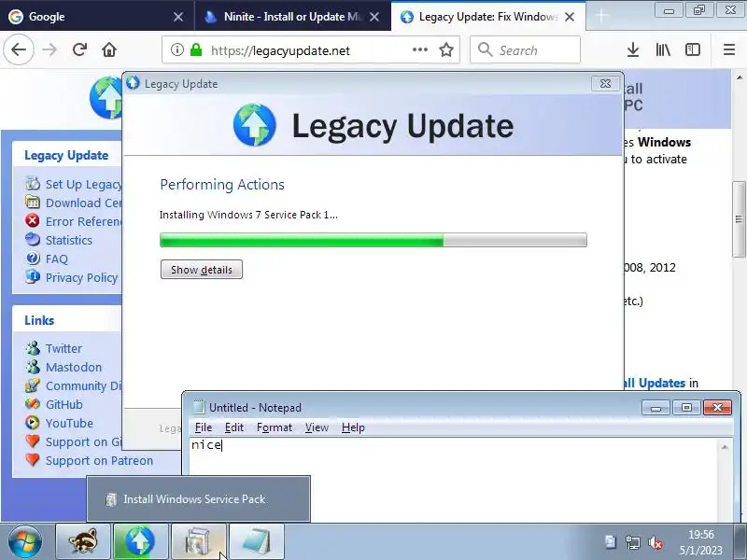The width and height of the screenshot is (747, 560).
Task: Open Notepad View menu
Action: coord(317,427)
